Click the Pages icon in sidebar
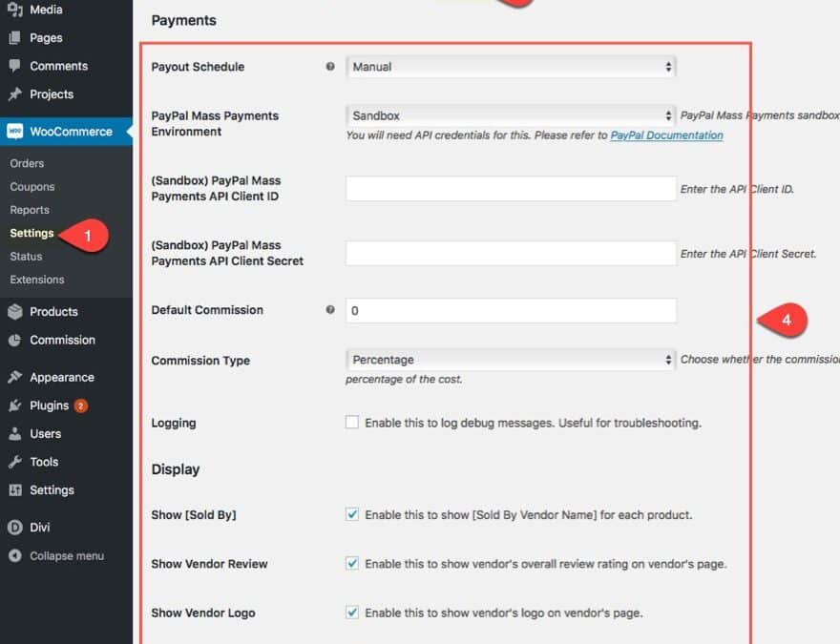The height and width of the screenshot is (644, 840). 15,38
